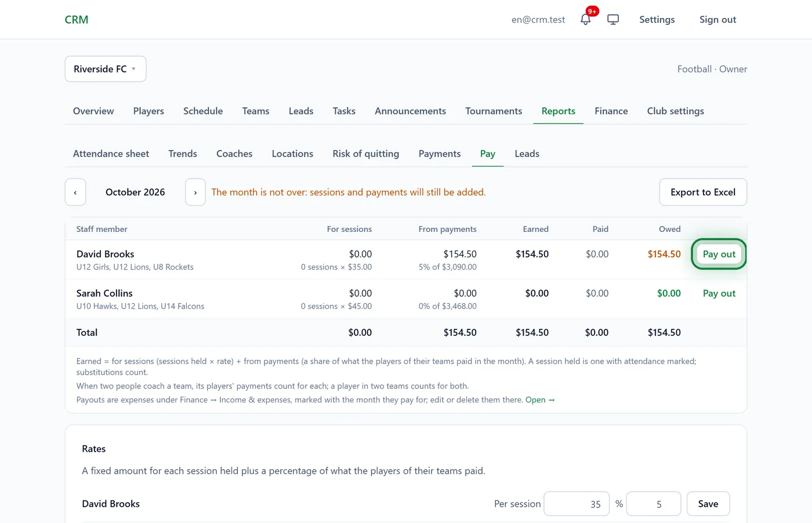
Task: Open the Risk of quitting report
Action: (x=366, y=154)
